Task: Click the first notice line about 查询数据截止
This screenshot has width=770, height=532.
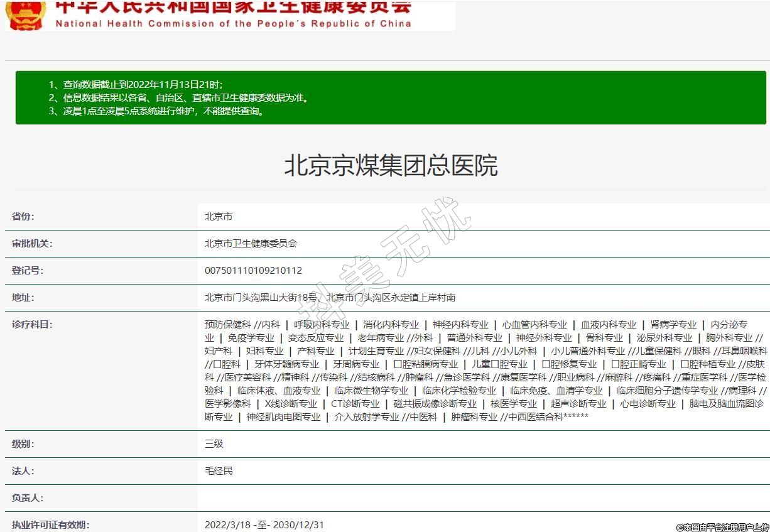Action: [x=135, y=84]
